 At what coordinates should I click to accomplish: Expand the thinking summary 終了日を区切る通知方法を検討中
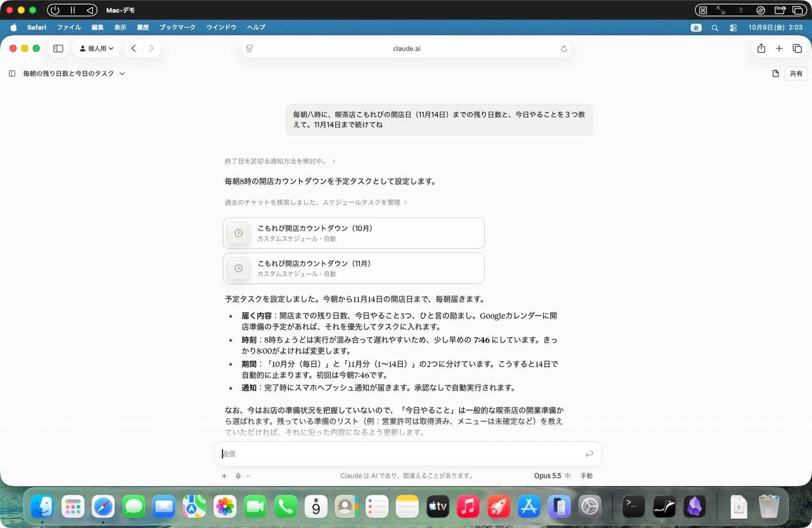280,161
